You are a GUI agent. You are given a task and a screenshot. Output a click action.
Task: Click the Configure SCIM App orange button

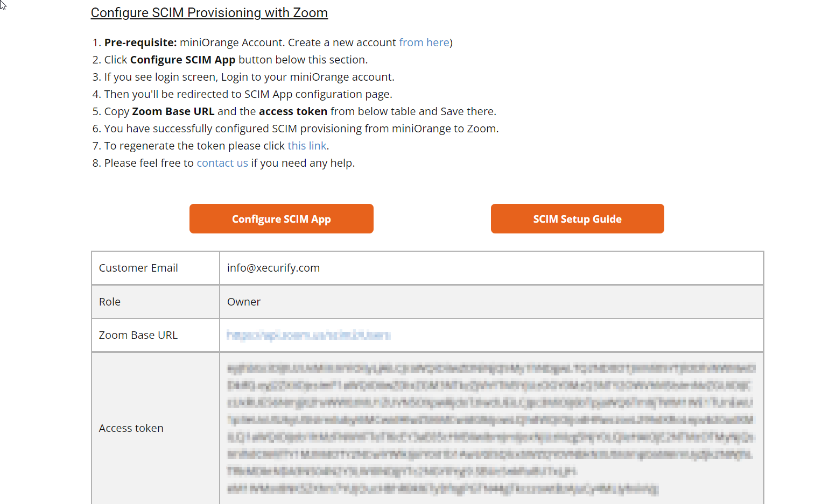tap(281, 219)
